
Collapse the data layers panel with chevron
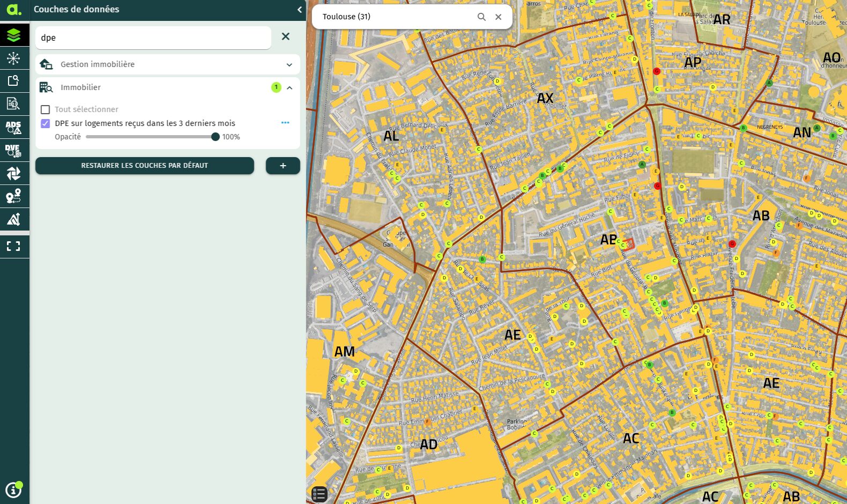tap(299, 10)
